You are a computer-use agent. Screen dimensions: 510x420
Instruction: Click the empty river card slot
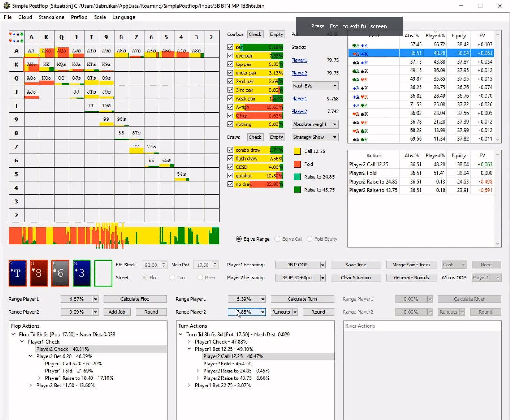pos(103,273)
